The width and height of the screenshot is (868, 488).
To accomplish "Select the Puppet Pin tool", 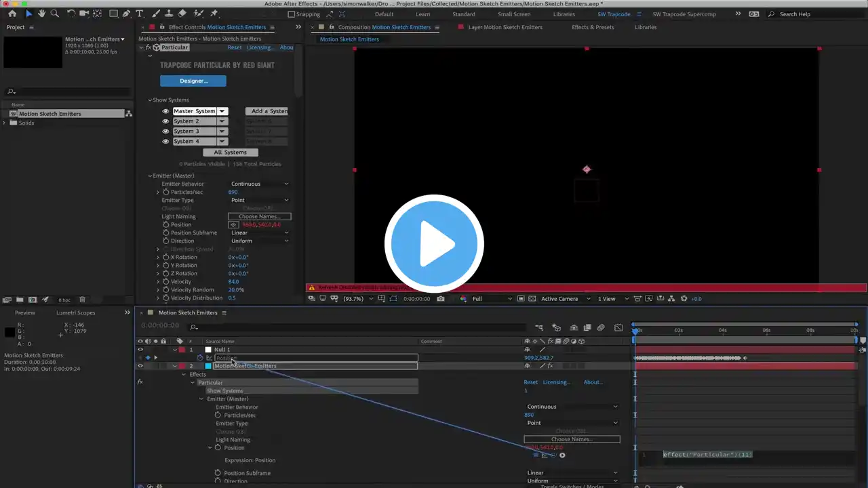I will [x=214, y=14].
